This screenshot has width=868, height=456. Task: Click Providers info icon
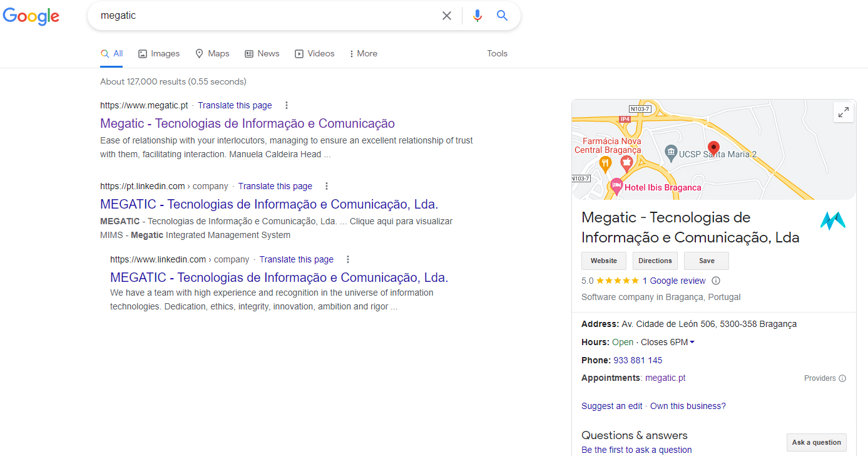[842, 378]
